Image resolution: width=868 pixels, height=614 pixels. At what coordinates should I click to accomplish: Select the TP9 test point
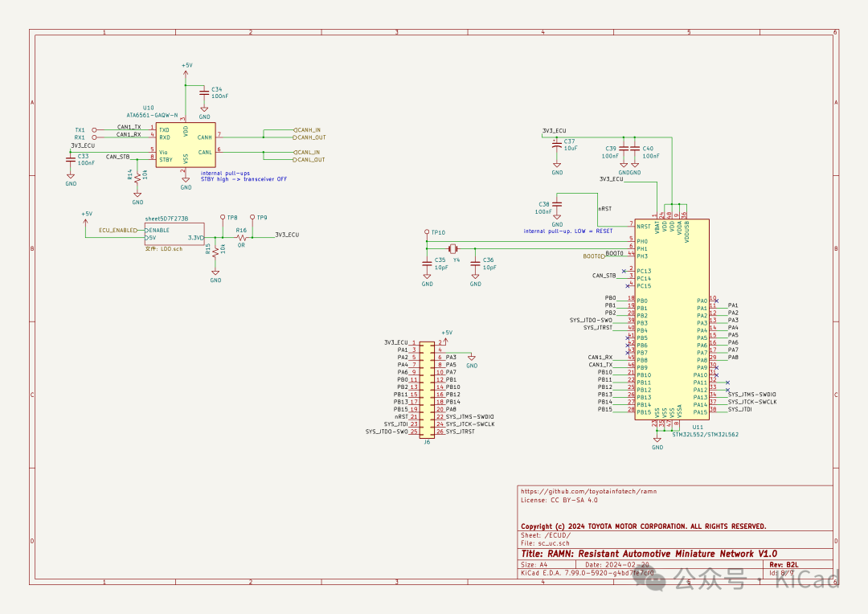pos(252,218)
